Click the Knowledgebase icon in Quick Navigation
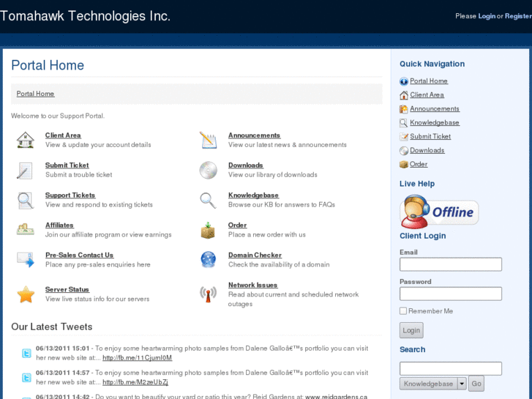The width and height of the screenshot is (532, 399). coord(404,123)
